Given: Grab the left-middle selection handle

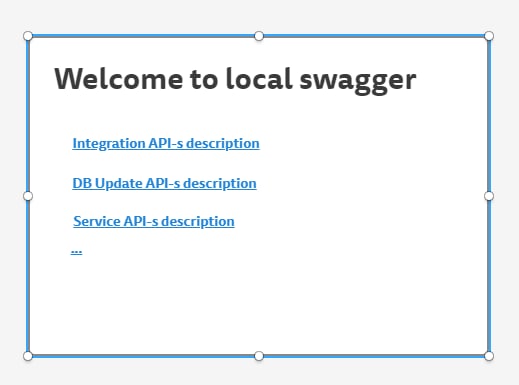Looking at the screenshot, I should coord(28,196).
